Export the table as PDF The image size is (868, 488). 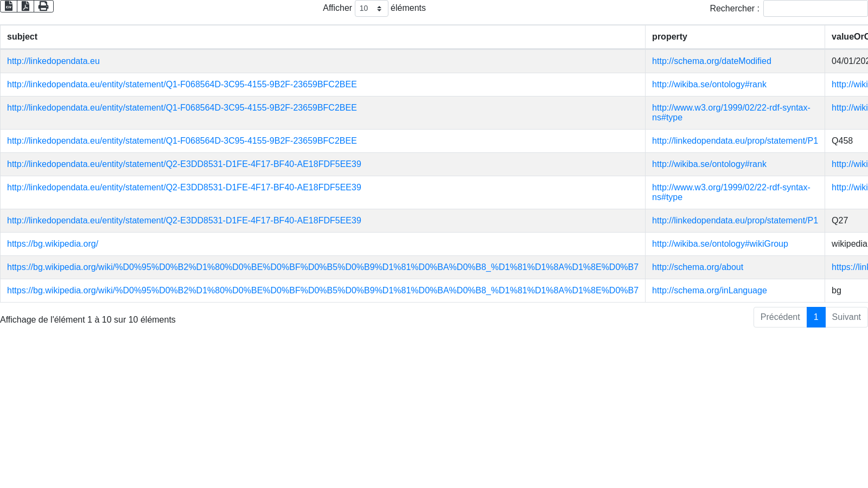(25, 6)
